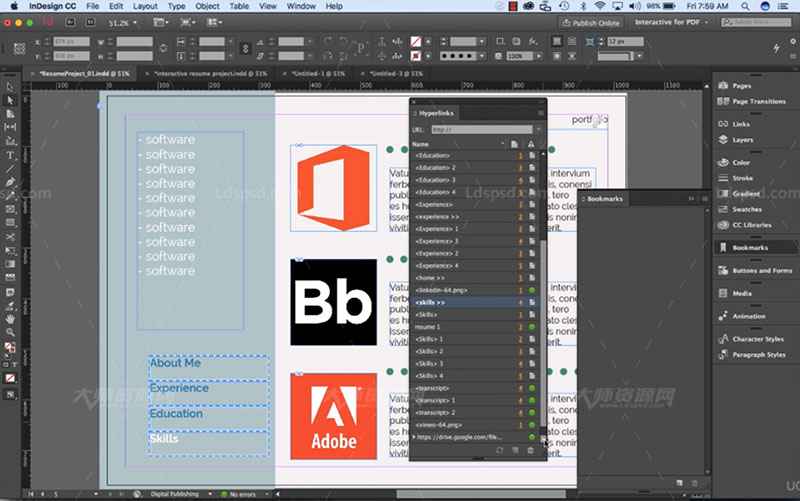Select the Line tool

(x=10, y=168)
